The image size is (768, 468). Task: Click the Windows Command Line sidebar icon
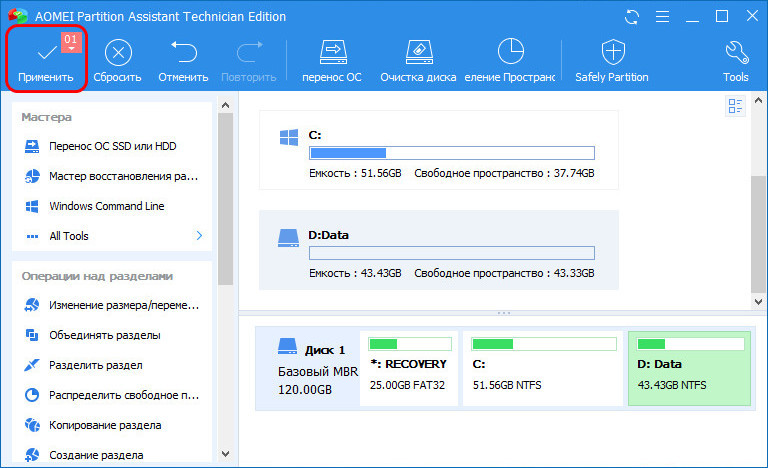(x=32, y=206)
